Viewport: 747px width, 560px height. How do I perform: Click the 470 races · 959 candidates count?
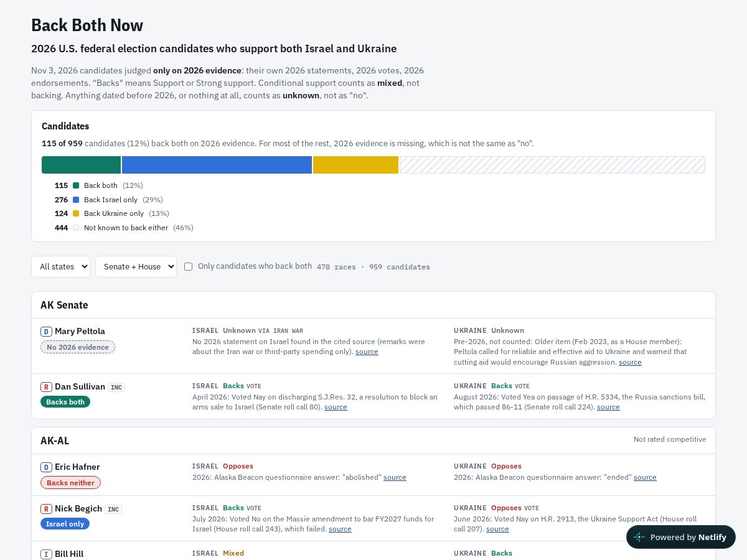tap(374, 267)
